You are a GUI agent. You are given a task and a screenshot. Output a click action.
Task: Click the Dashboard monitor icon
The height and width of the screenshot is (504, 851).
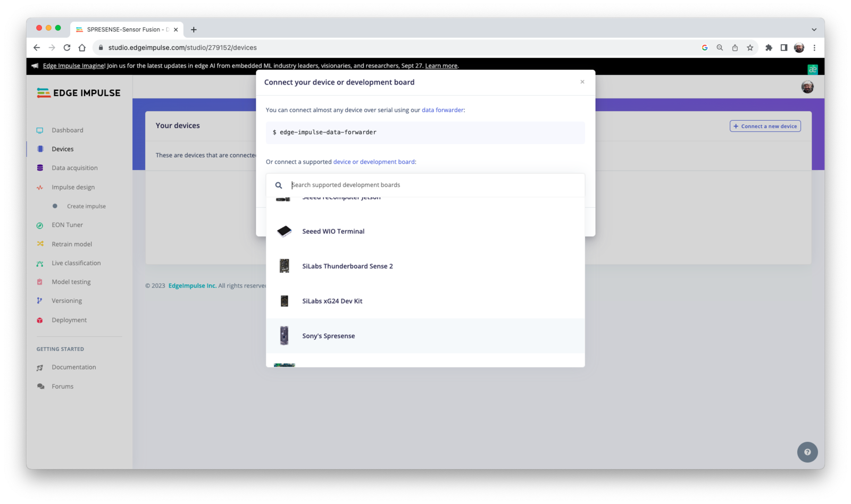[40, 130]
